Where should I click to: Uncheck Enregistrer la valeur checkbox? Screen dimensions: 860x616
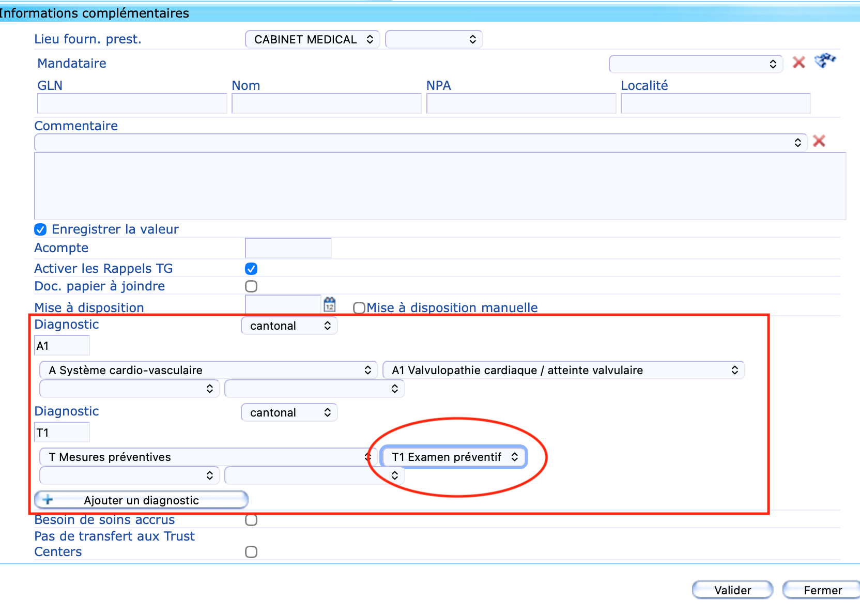click(40, 229)
